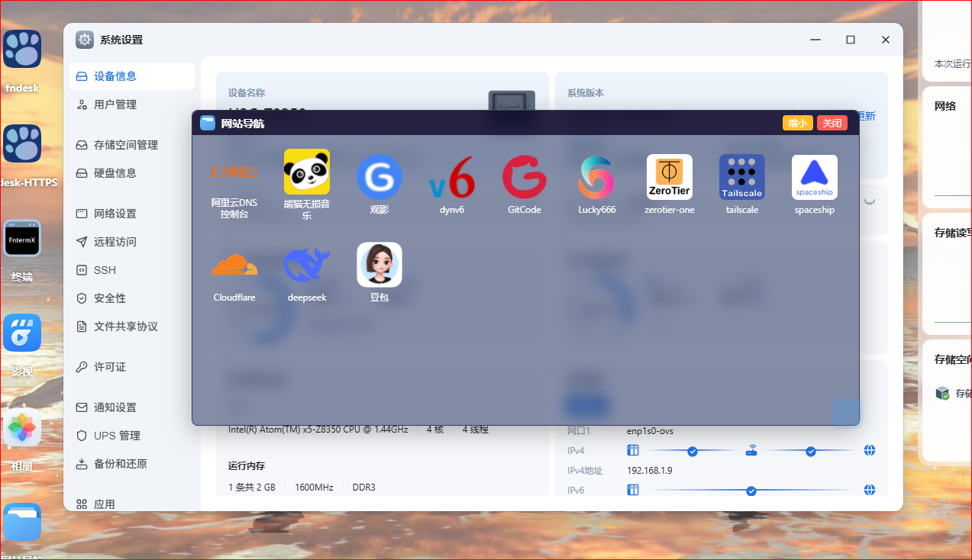Select 存储空间管理 in settings sidebar
Viewport: 972px width, 560px height.
(132, 145)
